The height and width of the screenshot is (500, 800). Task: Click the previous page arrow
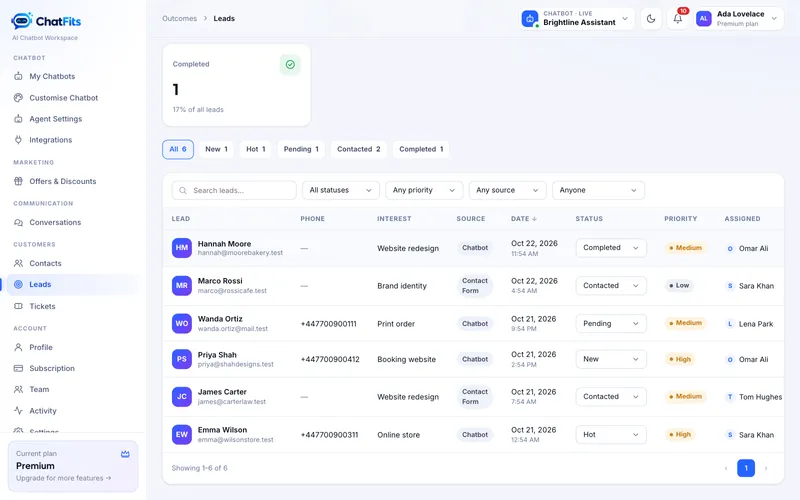click(726, 468)
